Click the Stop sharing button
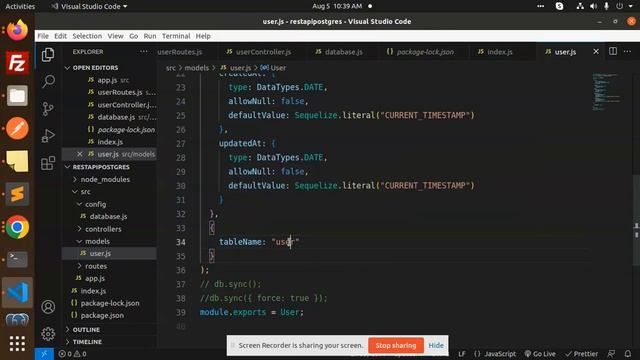The image size is (640, 360). coord(396,345)
